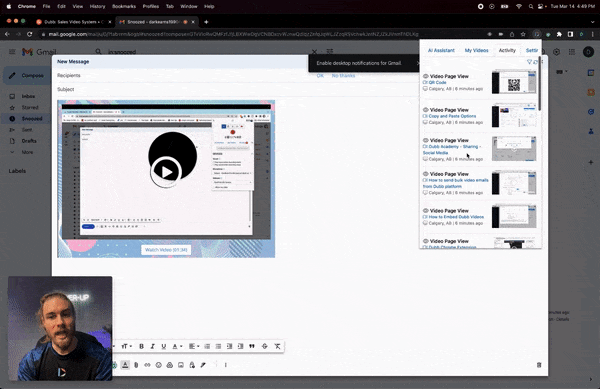The height and width of the screenshot is (389, 600).
Task: Open the Sent folder
Action: 27,130
